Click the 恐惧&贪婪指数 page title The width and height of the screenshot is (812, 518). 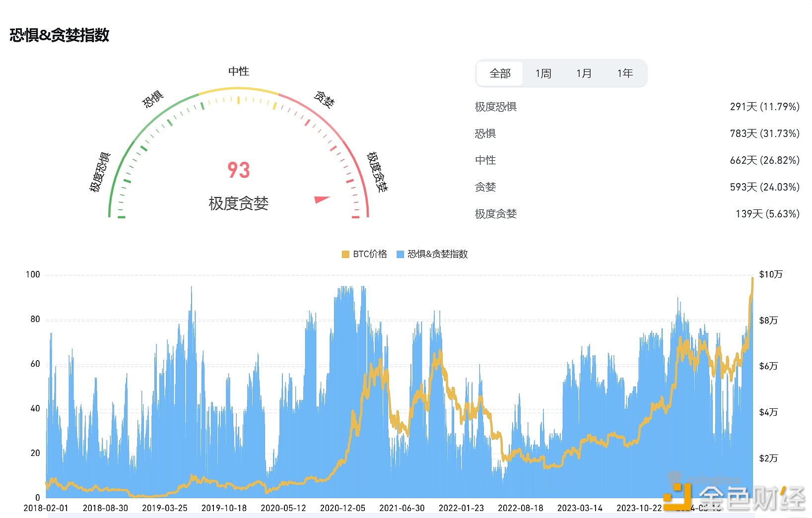tap(60, 35)
